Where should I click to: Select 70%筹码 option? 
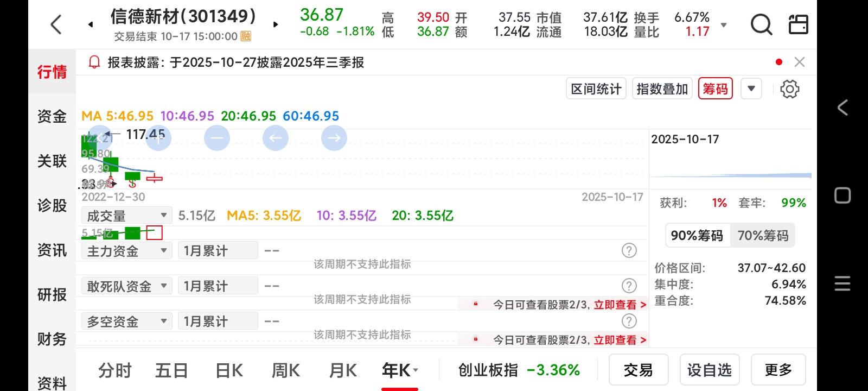point(763,235)
